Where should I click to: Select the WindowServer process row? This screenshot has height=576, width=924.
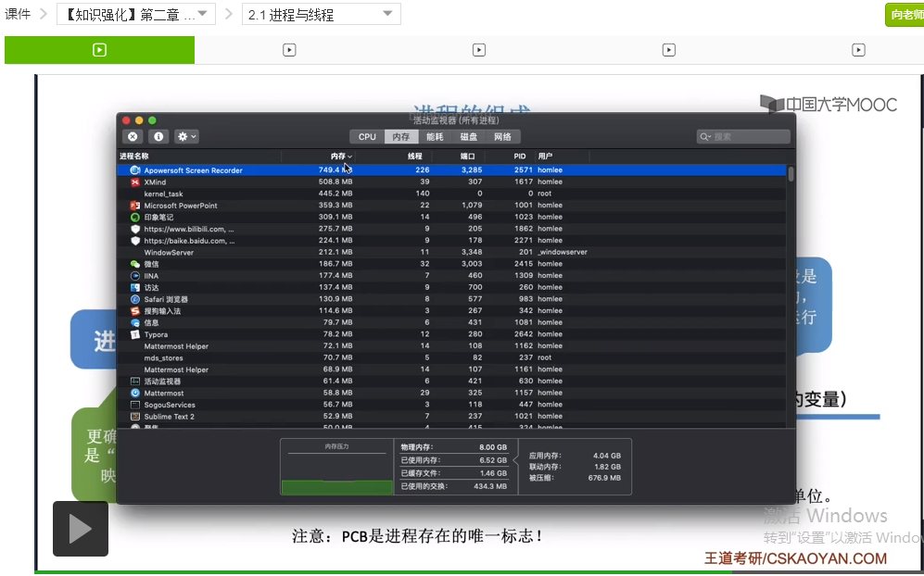(452, 252)
